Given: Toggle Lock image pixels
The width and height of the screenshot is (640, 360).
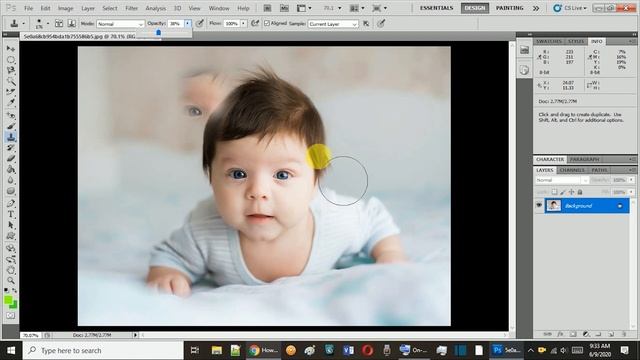Looking at the screenshot, I should click(563, 192).
